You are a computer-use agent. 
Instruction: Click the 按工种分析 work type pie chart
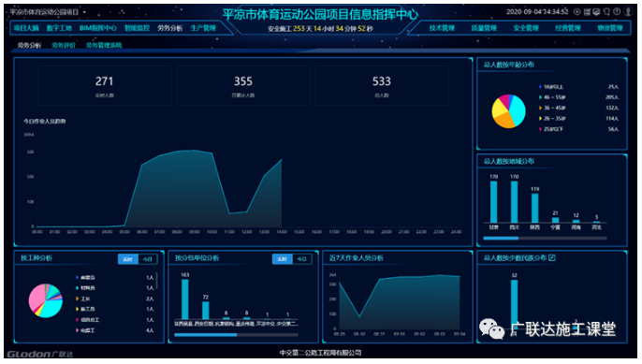46,300
